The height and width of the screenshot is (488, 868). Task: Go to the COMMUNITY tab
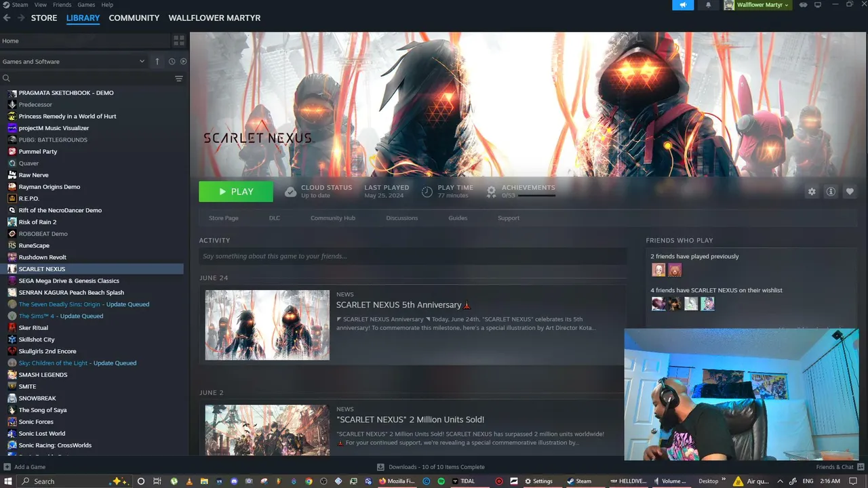pyautogui.click(x=134, y=18)
